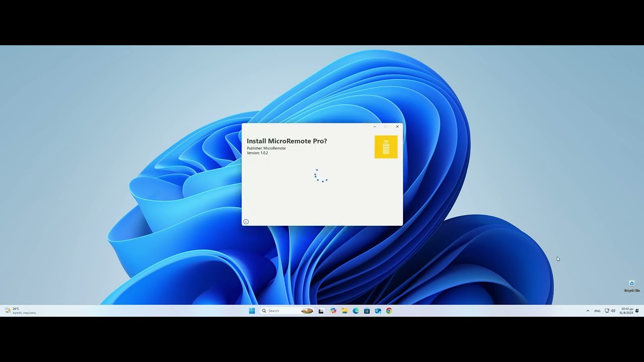Open the clock and calendar flyout

pos(626,311)
